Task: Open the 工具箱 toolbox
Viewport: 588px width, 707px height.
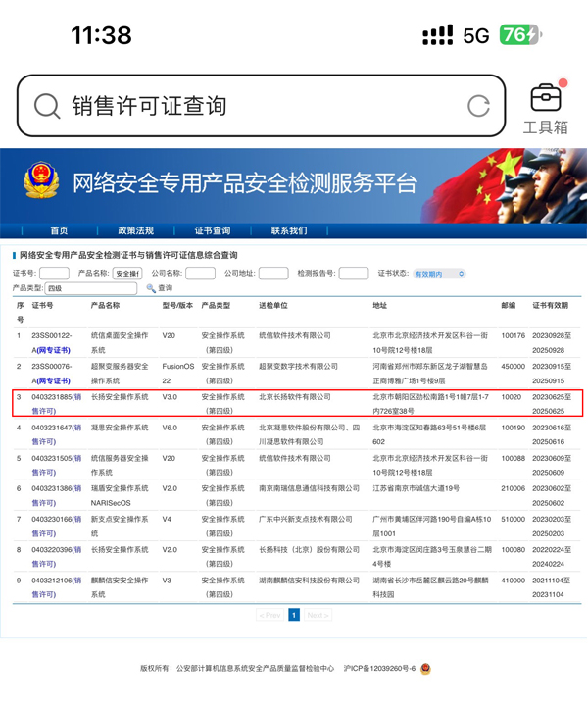Action: (546, 108)
